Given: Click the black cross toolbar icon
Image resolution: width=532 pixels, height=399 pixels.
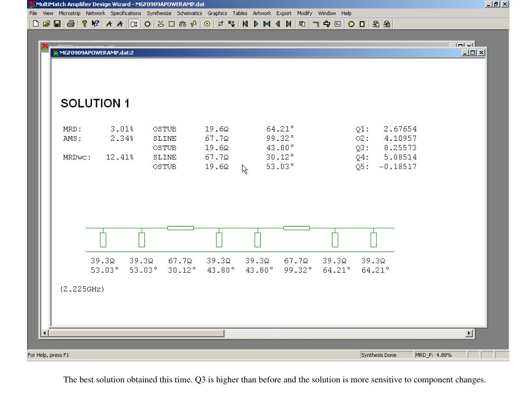Looking at the screenshot, I should [x=327, y=24].
